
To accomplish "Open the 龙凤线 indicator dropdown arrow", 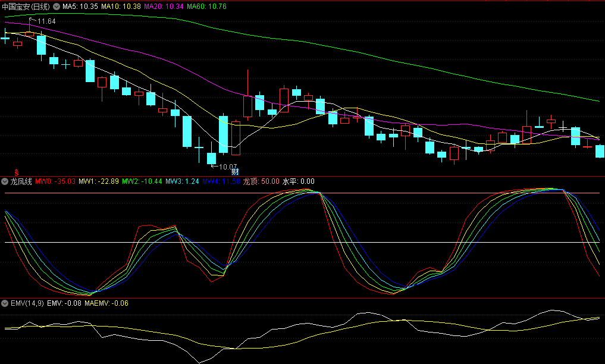I will click(5, 181).
